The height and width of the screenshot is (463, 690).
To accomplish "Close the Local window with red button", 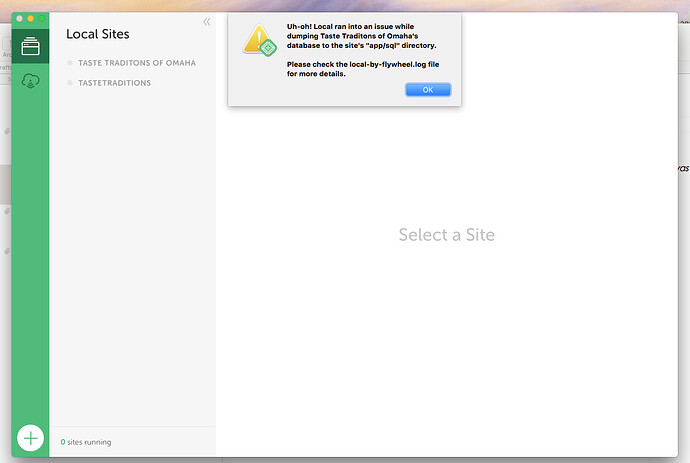I will (19, 18).
